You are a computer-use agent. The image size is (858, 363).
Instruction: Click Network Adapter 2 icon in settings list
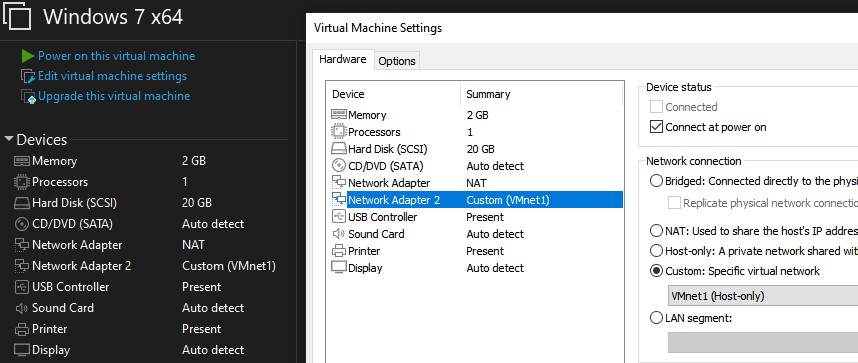tap(339, 199)
